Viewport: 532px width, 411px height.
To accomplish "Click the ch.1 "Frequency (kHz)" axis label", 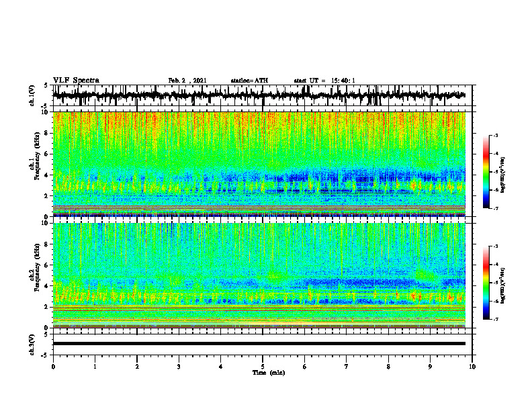I will (x=37, y=156).
